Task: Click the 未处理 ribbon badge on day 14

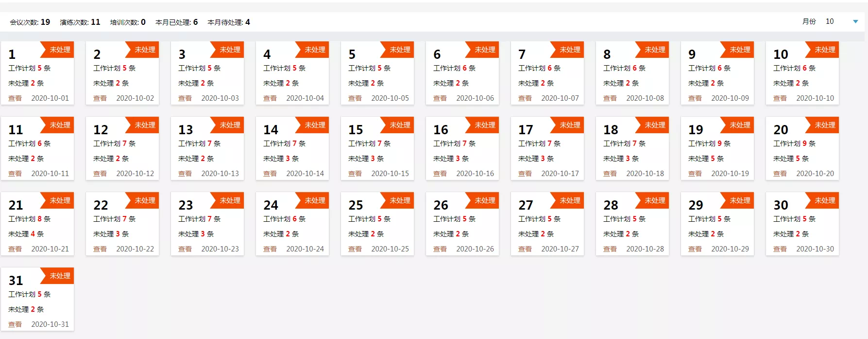Action: pos(314,125)
